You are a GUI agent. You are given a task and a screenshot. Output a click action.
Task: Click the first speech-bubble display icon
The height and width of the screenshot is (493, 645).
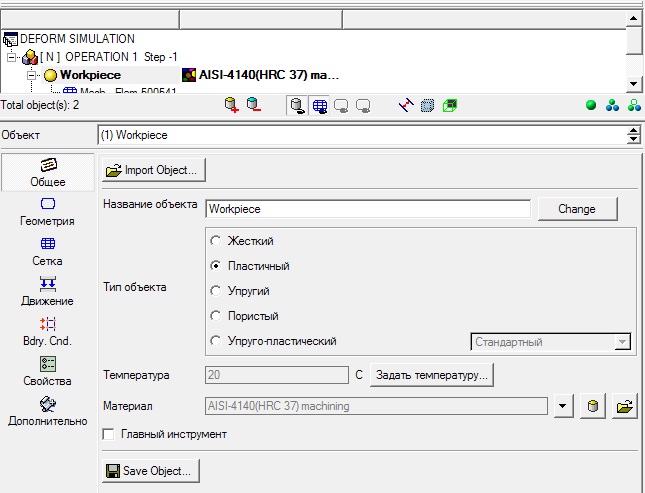(341, 106)
